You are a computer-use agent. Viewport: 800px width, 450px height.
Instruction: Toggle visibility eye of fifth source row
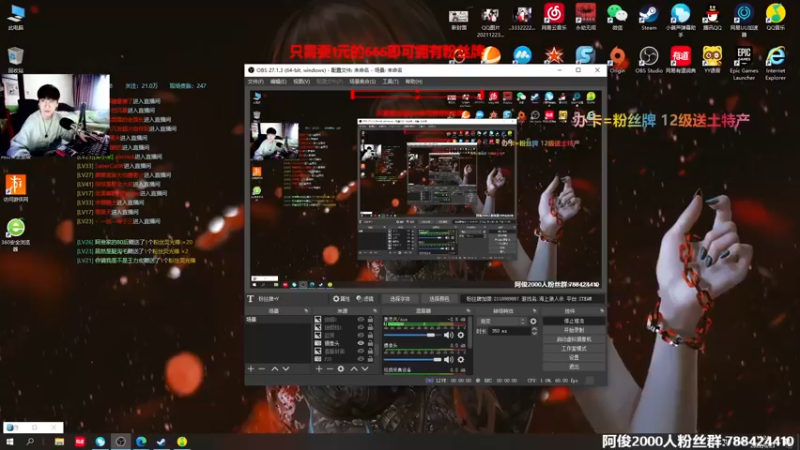tap(361, 351)
